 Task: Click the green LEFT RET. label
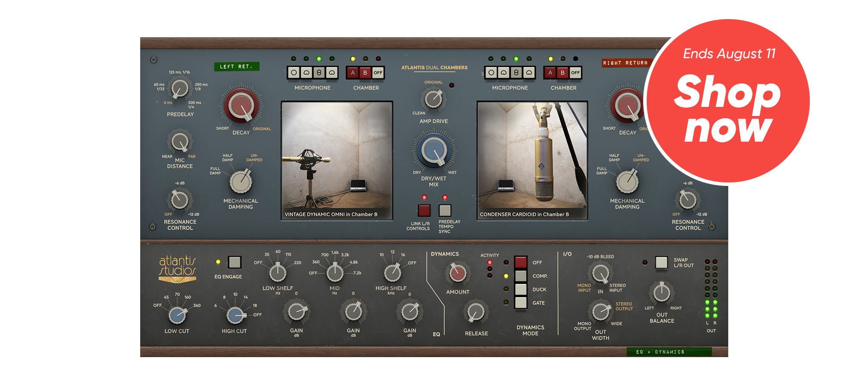coord(237,66)
